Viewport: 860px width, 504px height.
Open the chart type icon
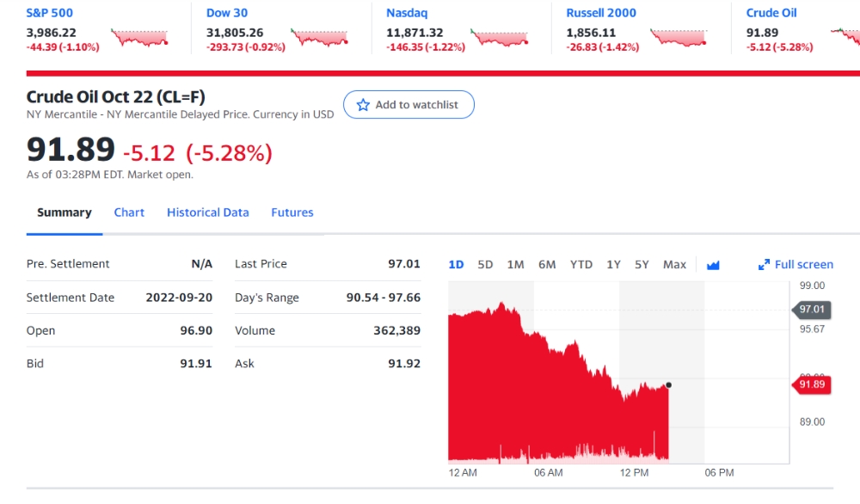coord(713,265)
